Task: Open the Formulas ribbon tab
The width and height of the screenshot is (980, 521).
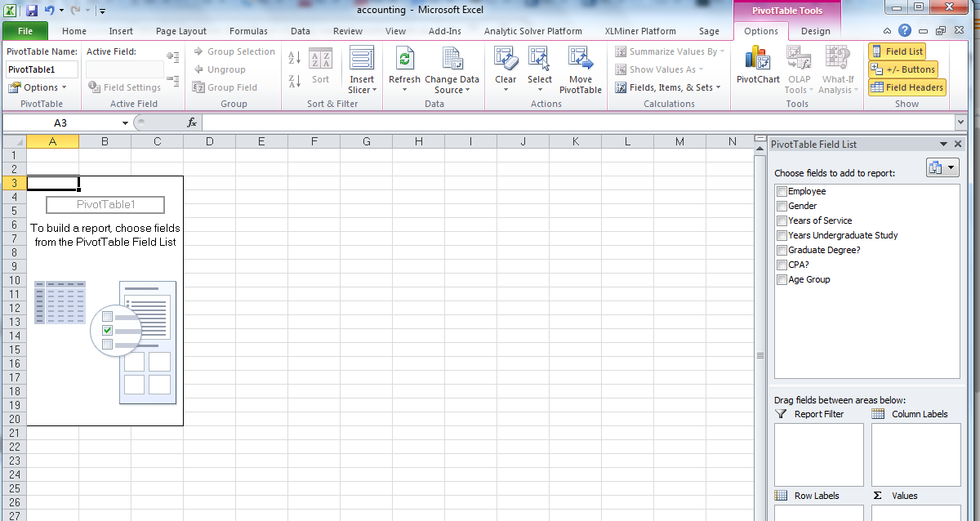Action: tap(248, 31)
